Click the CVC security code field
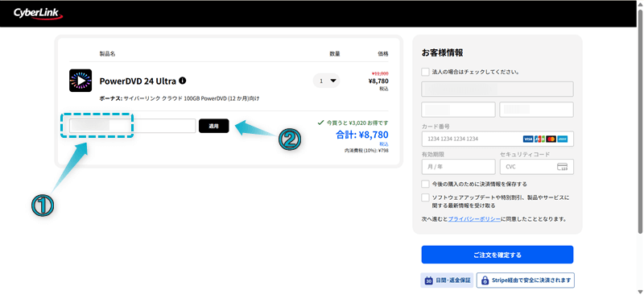644x295 pixels. tap(536, 167)
